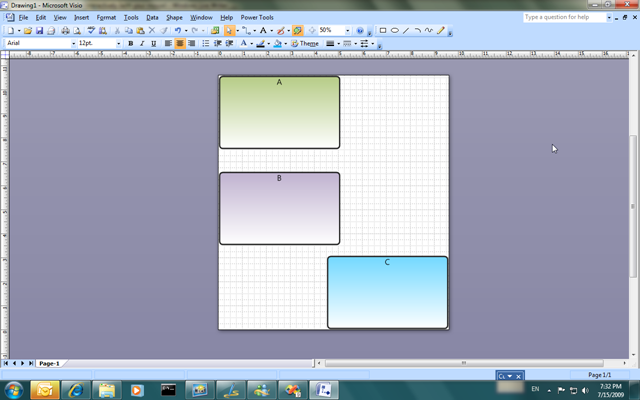The height and width of the screenshot is (400, 640).
Task: Click the Theme button
Action: [306, 44]
